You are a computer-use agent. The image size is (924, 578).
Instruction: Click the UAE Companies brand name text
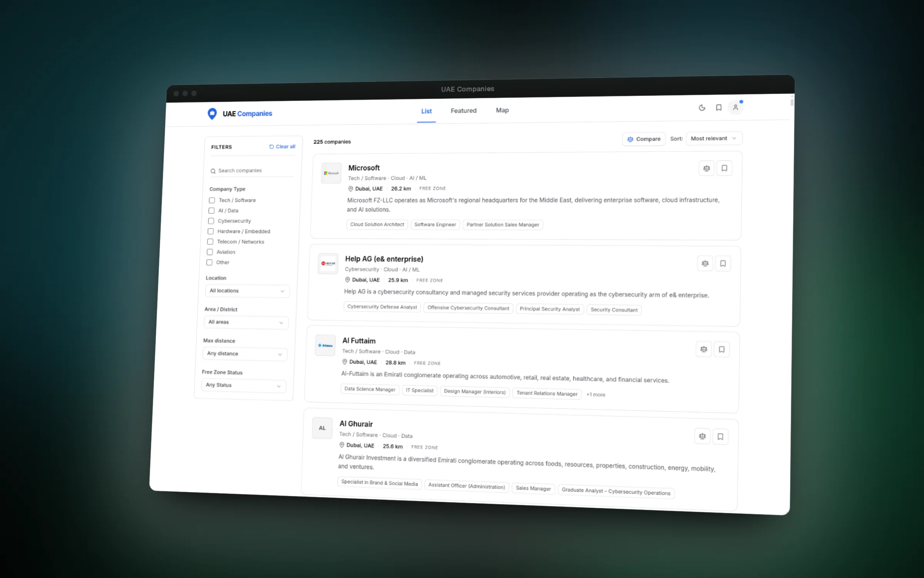tap(247, 114)
